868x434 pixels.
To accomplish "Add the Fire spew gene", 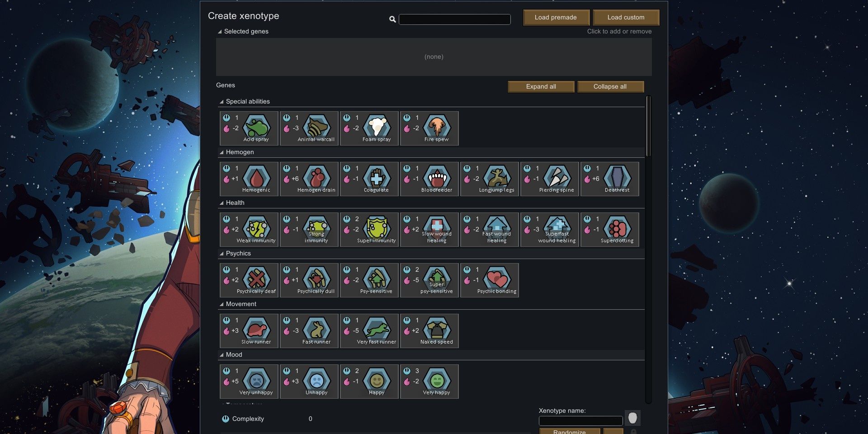I will 429,128.
